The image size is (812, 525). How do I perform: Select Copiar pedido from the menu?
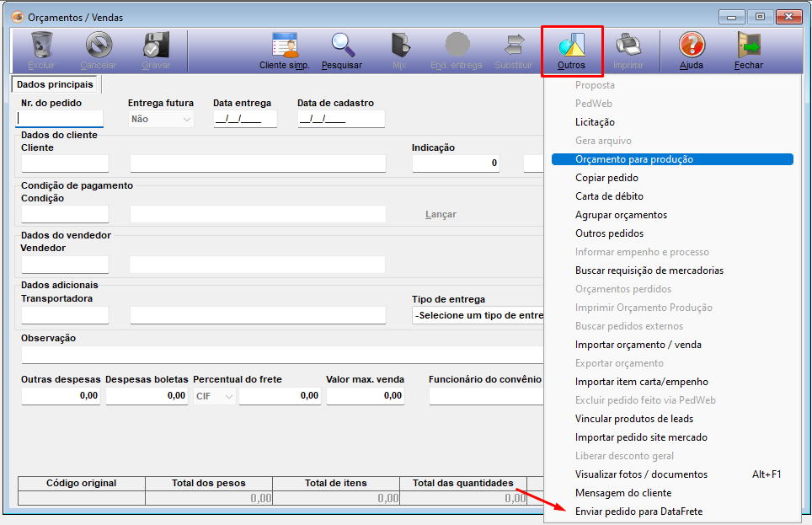pyautogui.click(x=606, y=178)
